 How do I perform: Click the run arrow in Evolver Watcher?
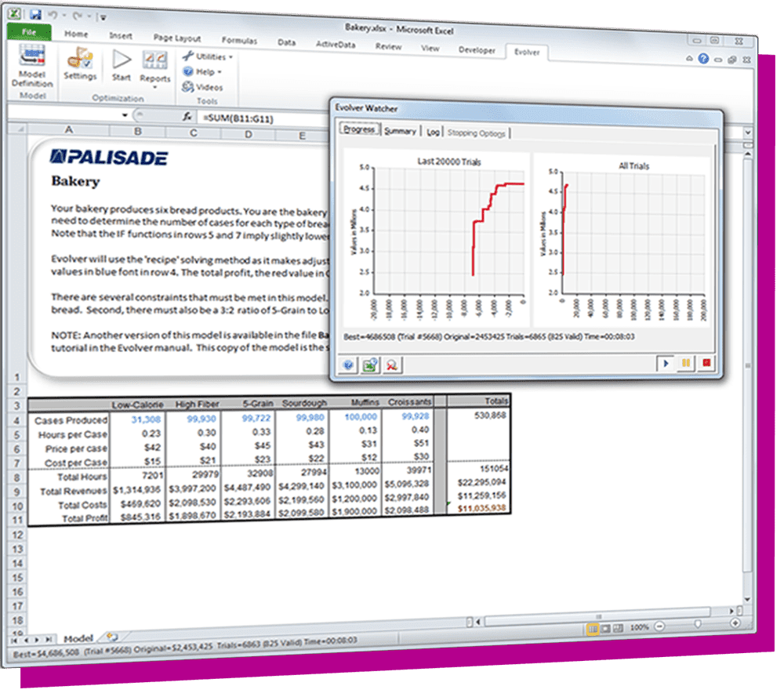click(x=666, y=365)
